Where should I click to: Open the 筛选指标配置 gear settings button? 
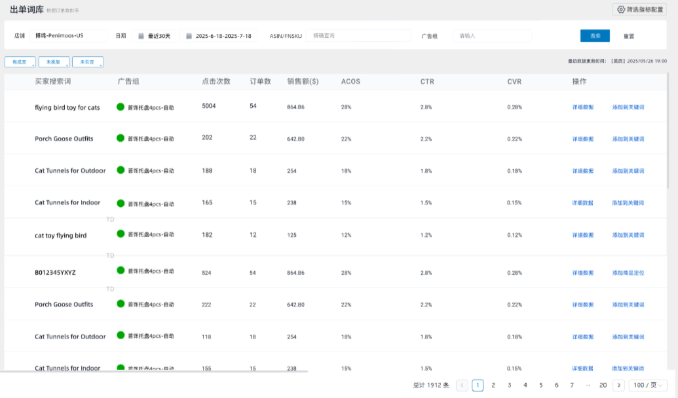click(640, 10)
